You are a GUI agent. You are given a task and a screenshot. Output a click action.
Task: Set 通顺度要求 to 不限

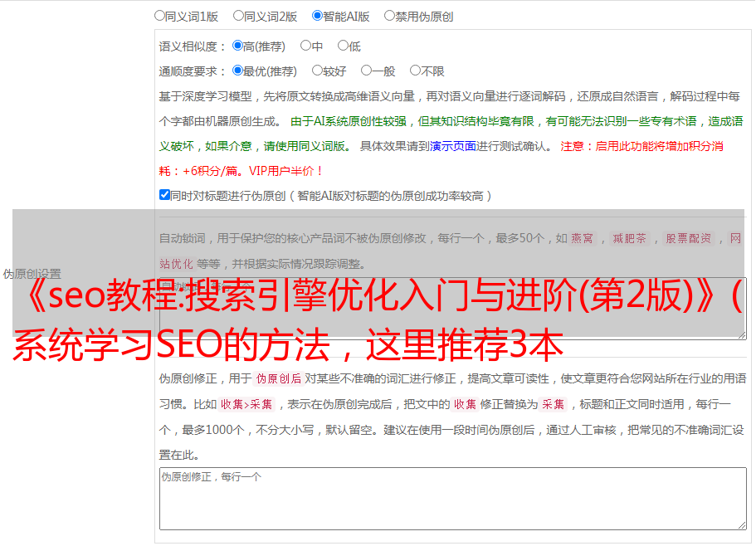[x=415, y=71]
